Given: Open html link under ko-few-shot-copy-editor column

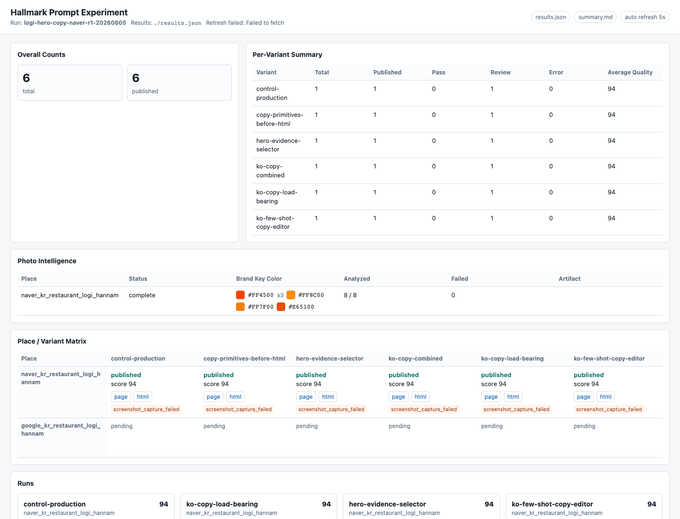Looking at the screenshot, I should coord(605,397).
